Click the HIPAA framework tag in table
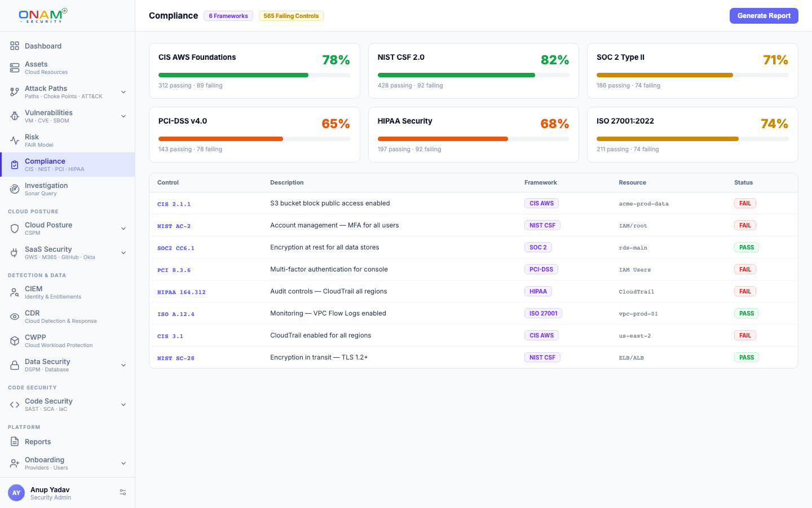Screen dimensions: 812x508 coord(538,291)
